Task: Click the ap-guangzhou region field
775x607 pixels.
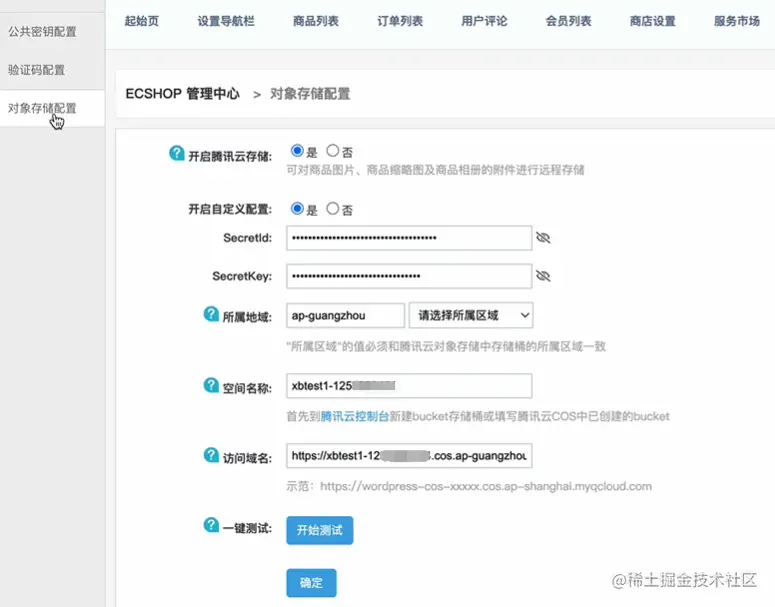Action: (345, 315)
